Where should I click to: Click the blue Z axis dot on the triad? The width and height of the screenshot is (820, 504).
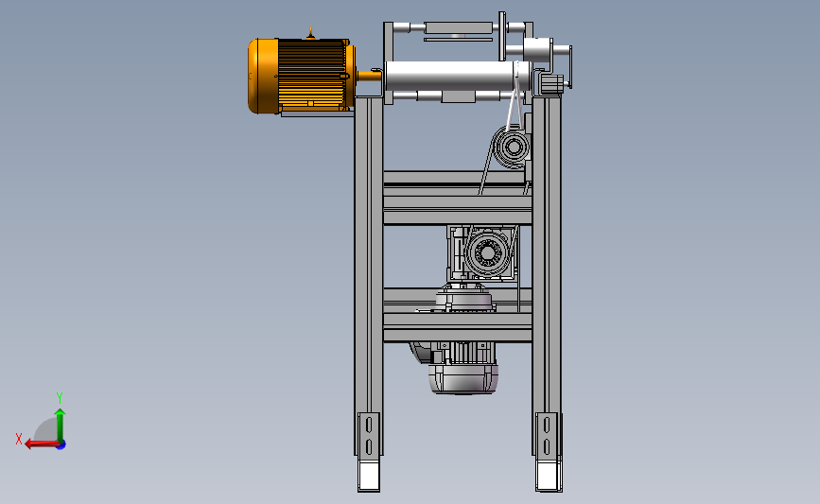pos(61,445)
